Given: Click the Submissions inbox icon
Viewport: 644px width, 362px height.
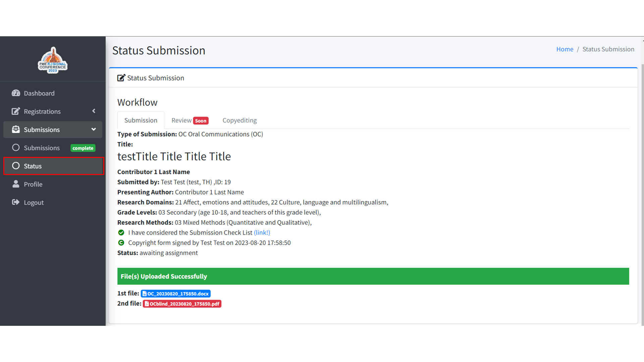Looking at the screenshot, I should [16, 129].
